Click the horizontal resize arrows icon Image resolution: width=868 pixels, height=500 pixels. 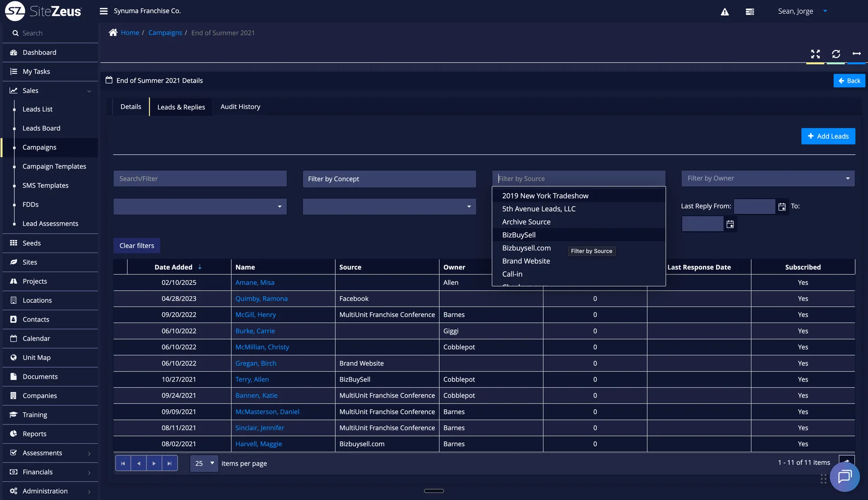click(x=856, y=54)
